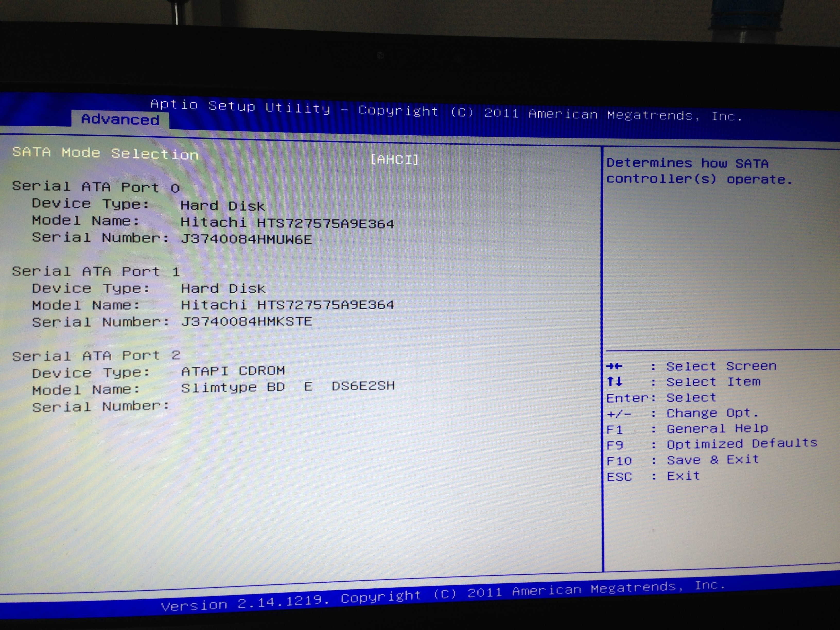Image resolution: width=840 pixels, height=630 pixels.
Task: Click the left-right arrows Select Screen icon
Action: [x=614, y=366]
